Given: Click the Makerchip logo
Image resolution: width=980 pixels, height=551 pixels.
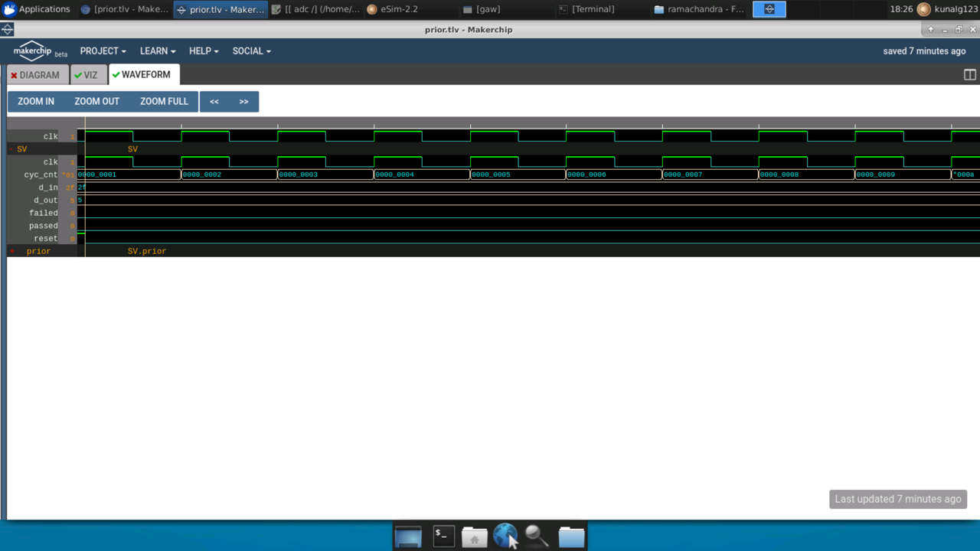Looking at the screenshot, I should pyautogui.click(x=32, y=51).
